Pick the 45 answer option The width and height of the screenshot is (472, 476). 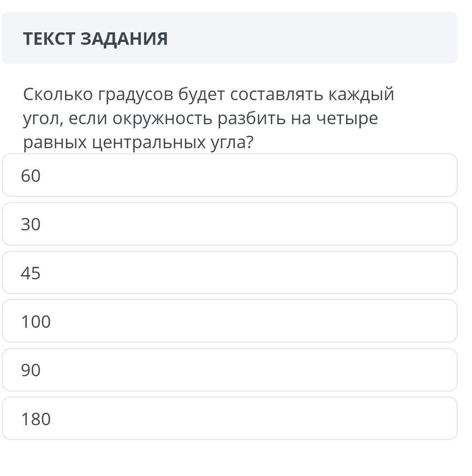tap(230, 273)
